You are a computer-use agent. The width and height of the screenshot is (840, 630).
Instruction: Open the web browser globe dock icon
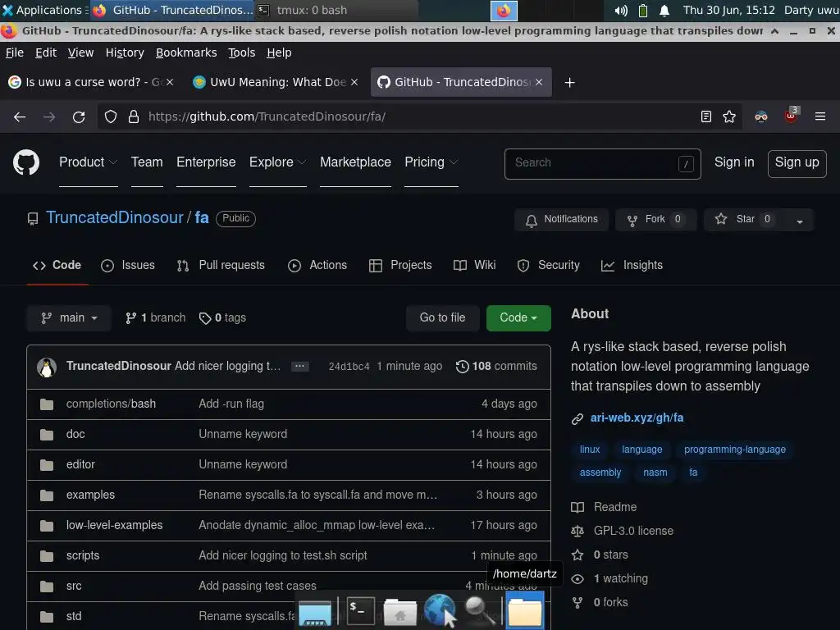pyautogui.click(x=440, y=610)
